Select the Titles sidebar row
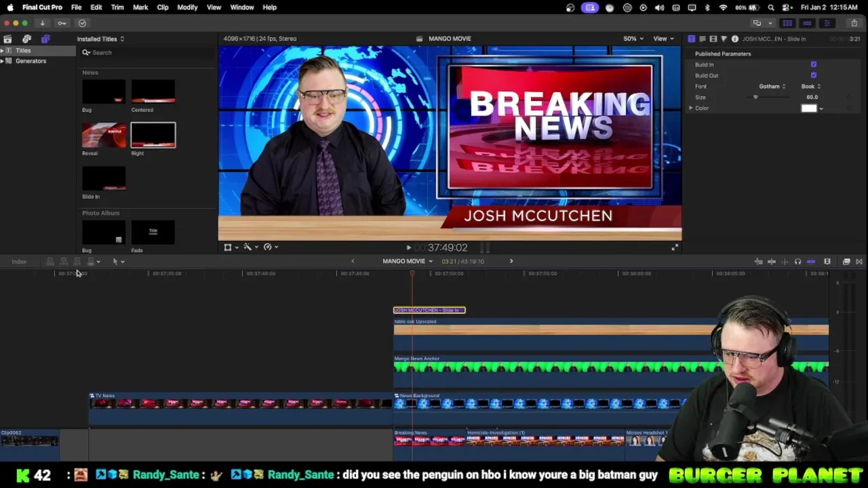This screenshot has height=488, width=868. coord(38,50)
